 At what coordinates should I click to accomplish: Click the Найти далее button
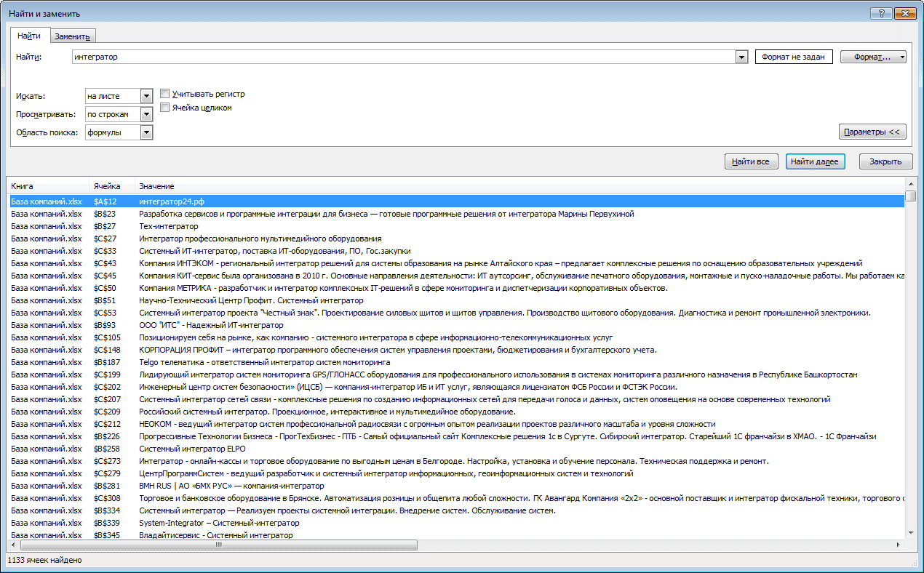point(815,161)
